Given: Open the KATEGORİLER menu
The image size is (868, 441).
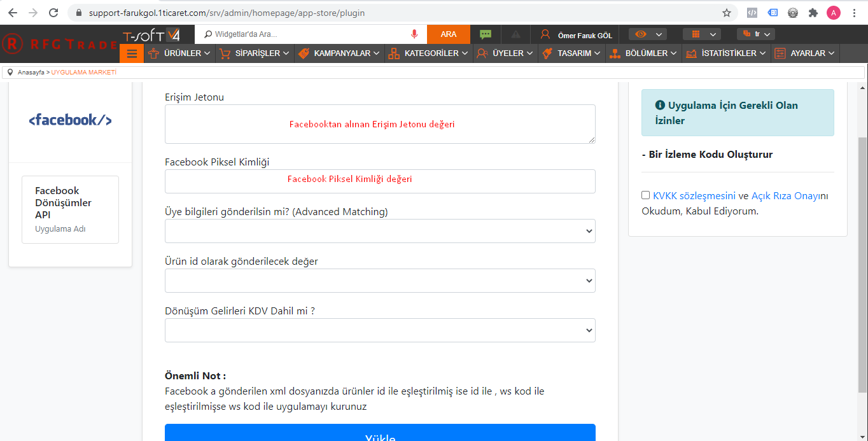Looking at the screenshot, I should pyautogui.click(x=428, y=53).
